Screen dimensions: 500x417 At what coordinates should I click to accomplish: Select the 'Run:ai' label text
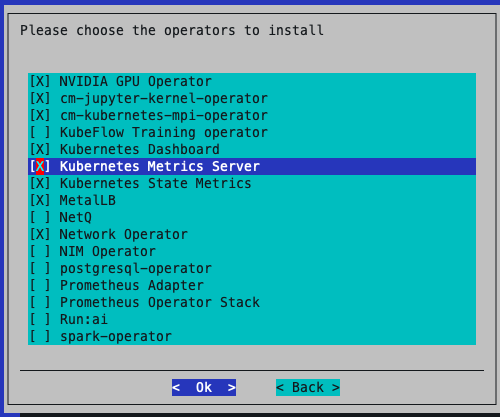(84, 319)
